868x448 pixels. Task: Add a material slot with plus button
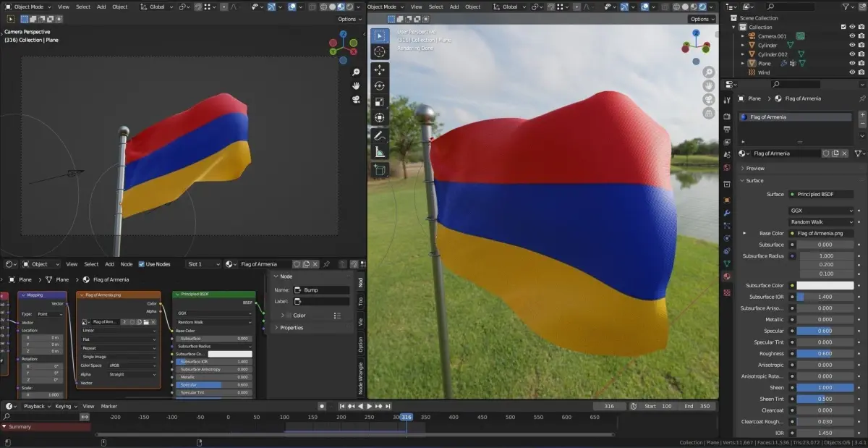[x=861, y=116]
